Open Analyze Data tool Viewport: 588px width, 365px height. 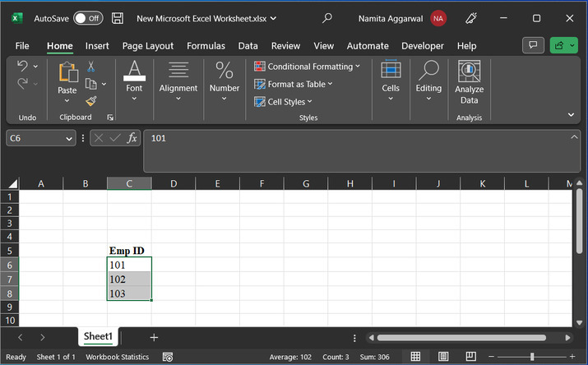[x=469, y=83]
